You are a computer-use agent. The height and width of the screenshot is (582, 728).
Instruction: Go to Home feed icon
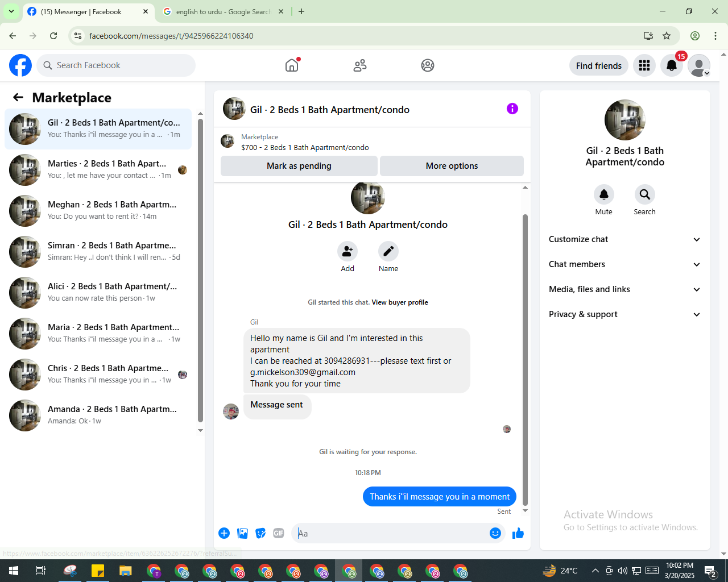(x=292, y=65)
